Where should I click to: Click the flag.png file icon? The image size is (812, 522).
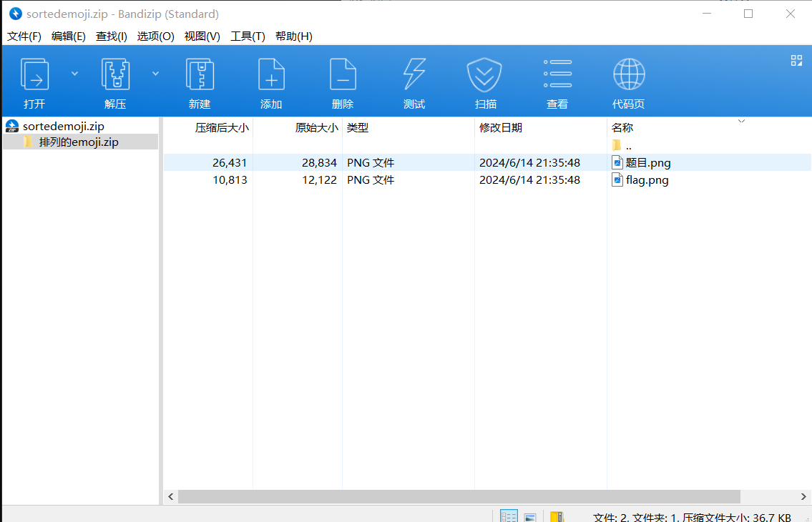click(x=617, y=180)
